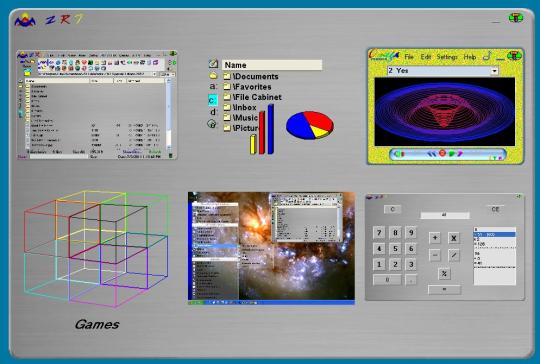This screenshot has width=540, height=364.
Task: Click the green-red volume icon in media player
Action: [399, 154]
